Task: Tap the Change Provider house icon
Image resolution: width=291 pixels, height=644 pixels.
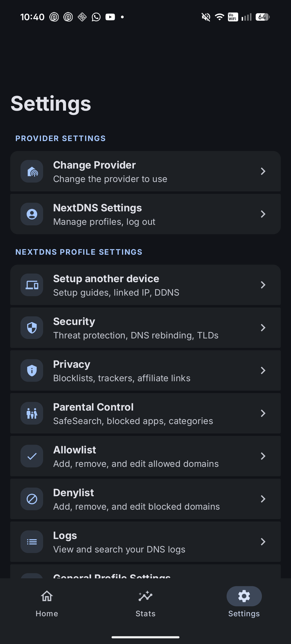Action: coord(32,171)
